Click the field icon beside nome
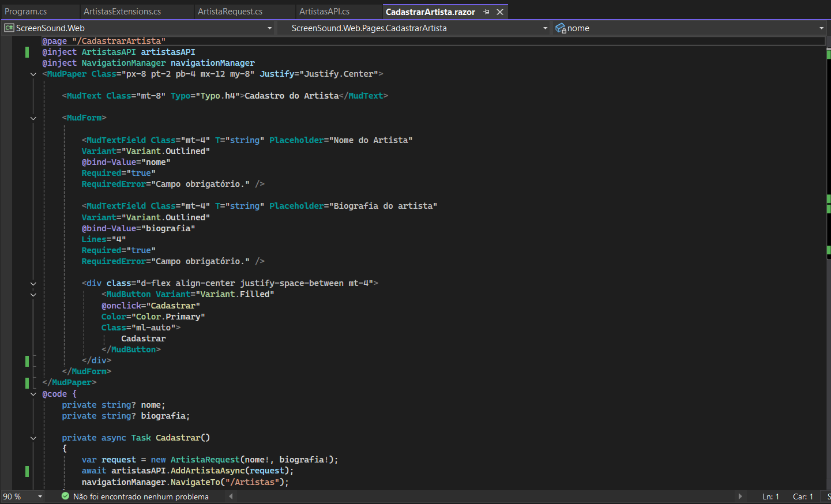Viewport: 831px width, 504px height. 561,28
